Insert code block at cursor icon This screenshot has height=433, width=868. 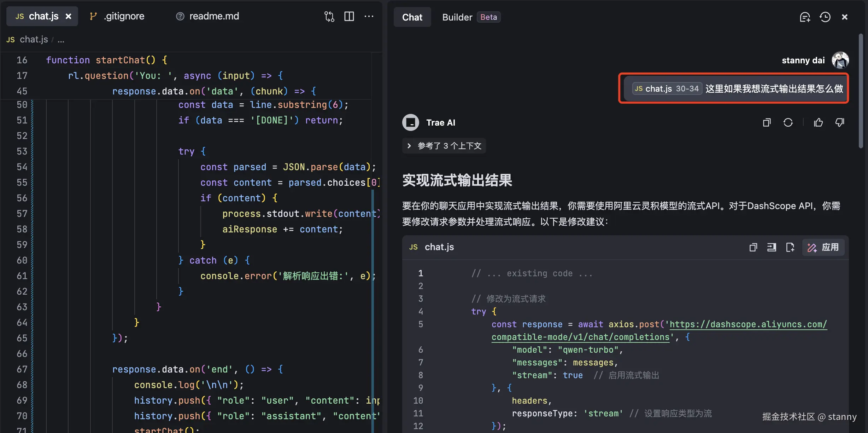(x=772, y=247)
